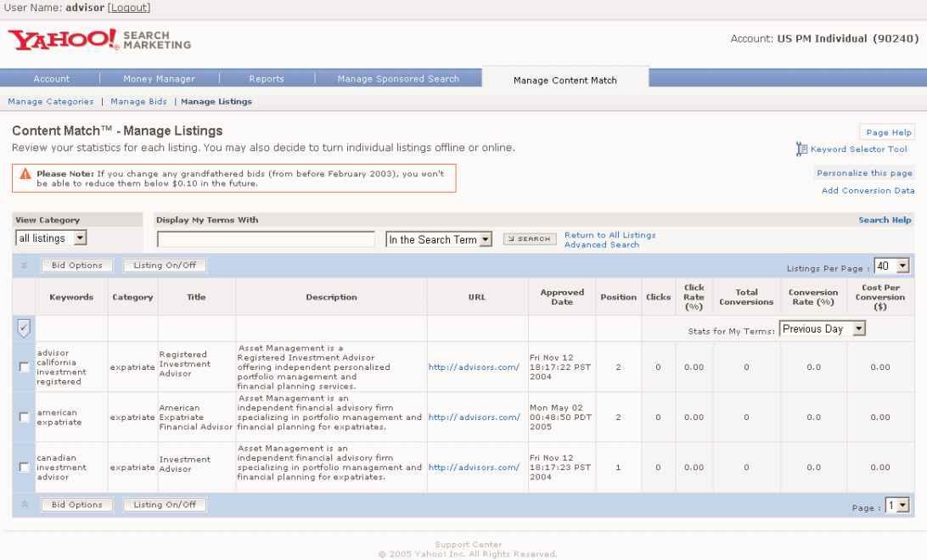Click the double-arrow icon in the bottom toolbar
This screenshot has width=927, height=560.
tap(24, 505)
